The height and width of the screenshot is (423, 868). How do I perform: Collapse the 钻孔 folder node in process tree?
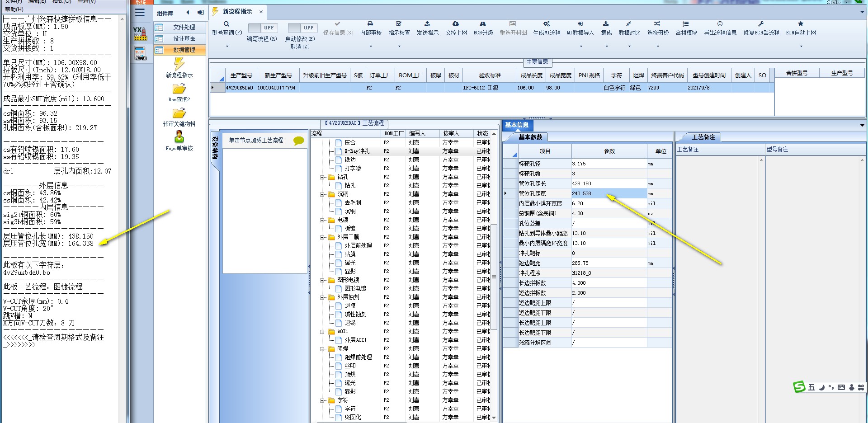[x=323, y=177]
